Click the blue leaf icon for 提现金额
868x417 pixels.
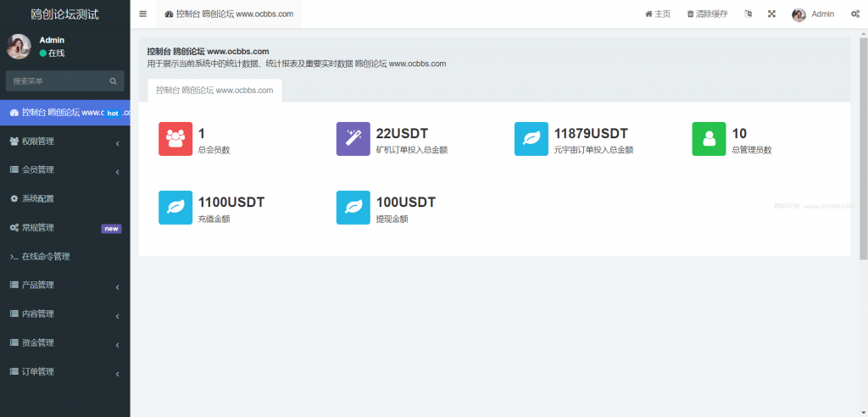point(353,208)
